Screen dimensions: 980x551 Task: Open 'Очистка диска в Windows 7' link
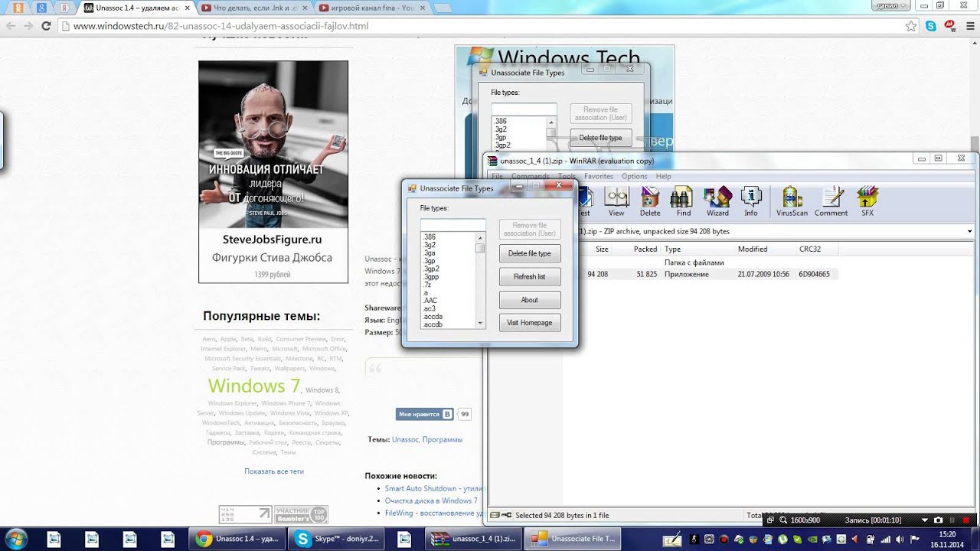pos(431,500)
